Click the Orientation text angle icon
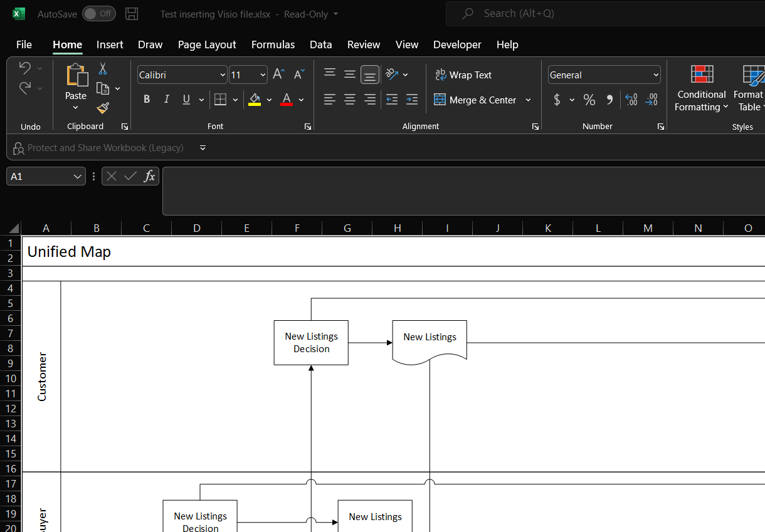The height and width of the screenshot is (532, 765). tap(393, 75)
